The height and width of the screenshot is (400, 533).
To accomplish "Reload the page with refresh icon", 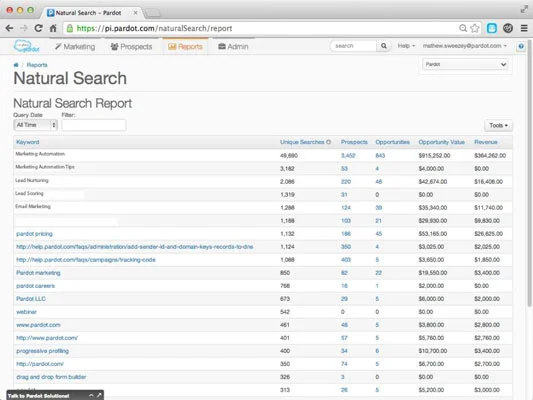I will (38, 28).
